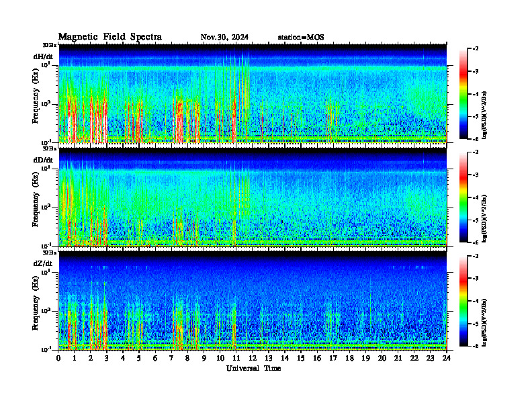Click hour tick label "23" on time axis
Image resolution: width=532 pixels, height=411 pixels.
[x=430, y=359]
